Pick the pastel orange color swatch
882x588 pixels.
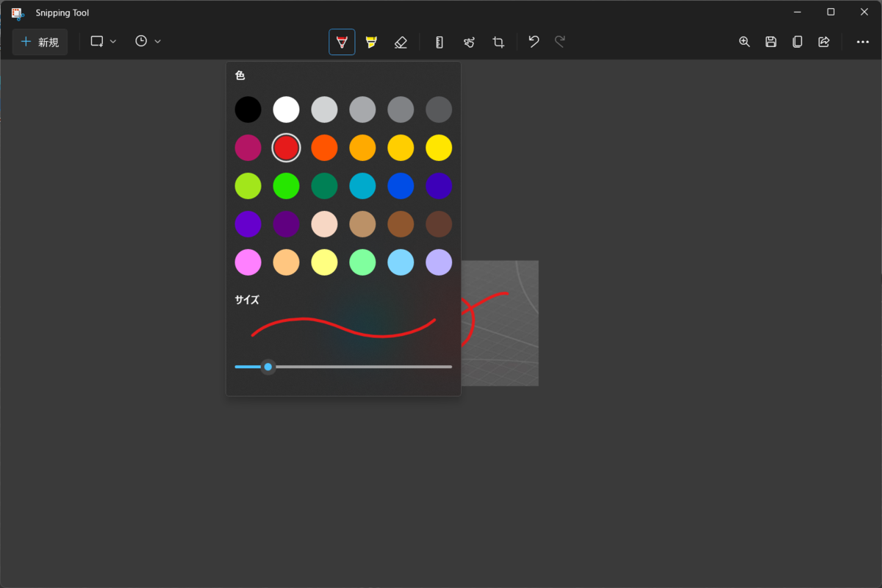(286, 262)
